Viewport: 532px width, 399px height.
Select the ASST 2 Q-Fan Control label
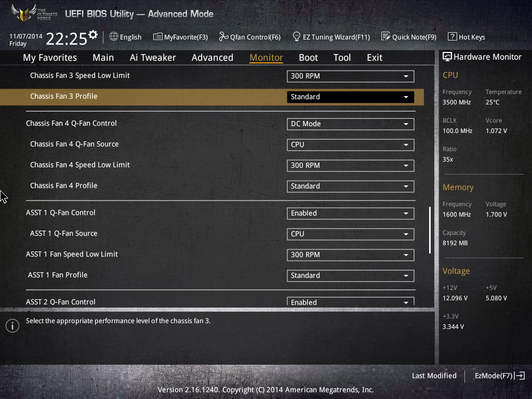pyautogui.click(x=60, y=302)
